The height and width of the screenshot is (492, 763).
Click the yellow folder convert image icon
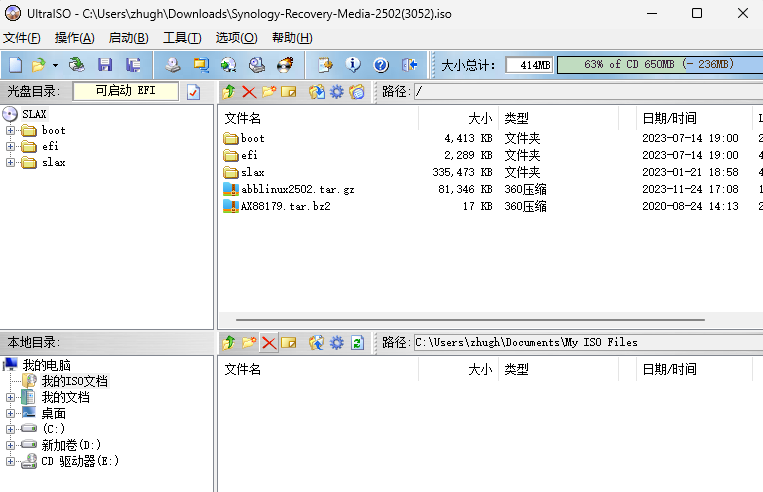(200, 65)
